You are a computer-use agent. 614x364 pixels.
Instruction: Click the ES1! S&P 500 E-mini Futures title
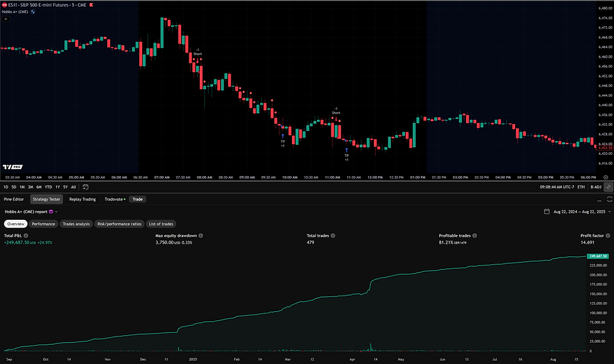[47, 5]
